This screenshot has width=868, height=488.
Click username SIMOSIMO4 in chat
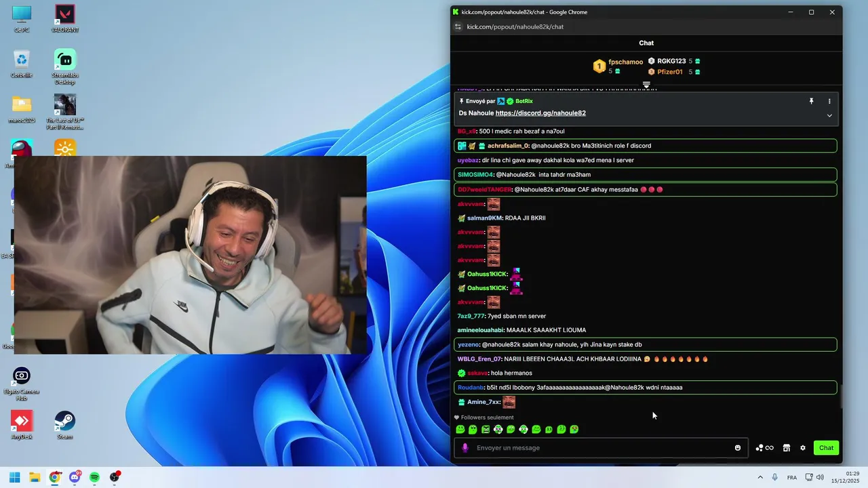(475, 175)
